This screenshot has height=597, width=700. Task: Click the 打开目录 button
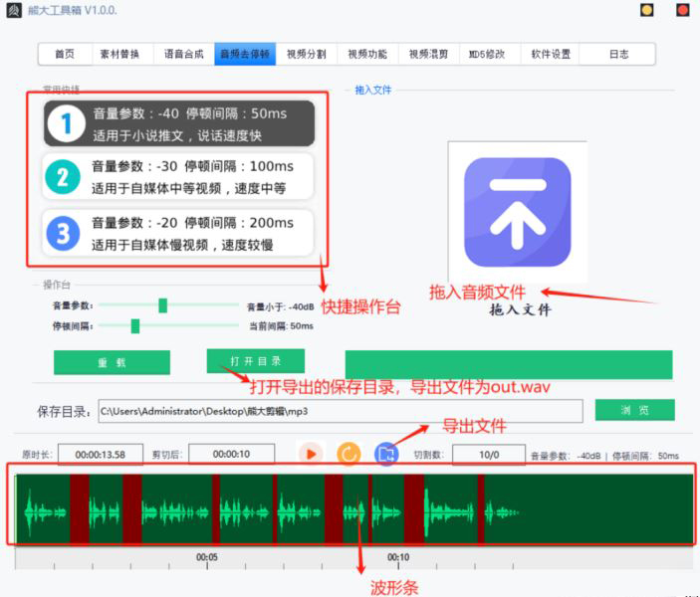point(255,361)
